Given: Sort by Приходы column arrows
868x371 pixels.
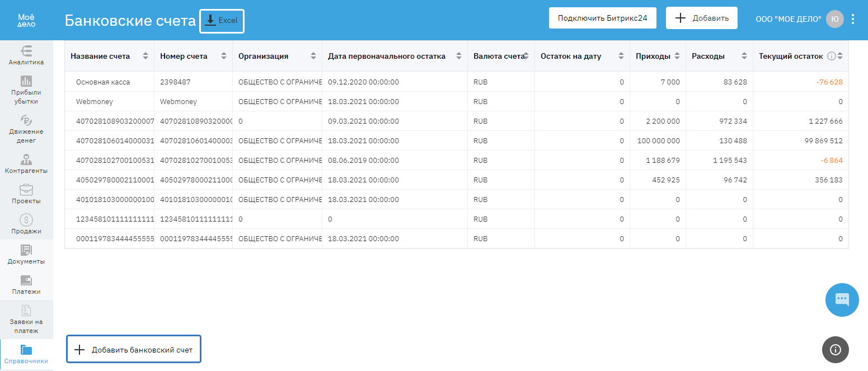Looking at the screenshot, I should tap(677, 56).
